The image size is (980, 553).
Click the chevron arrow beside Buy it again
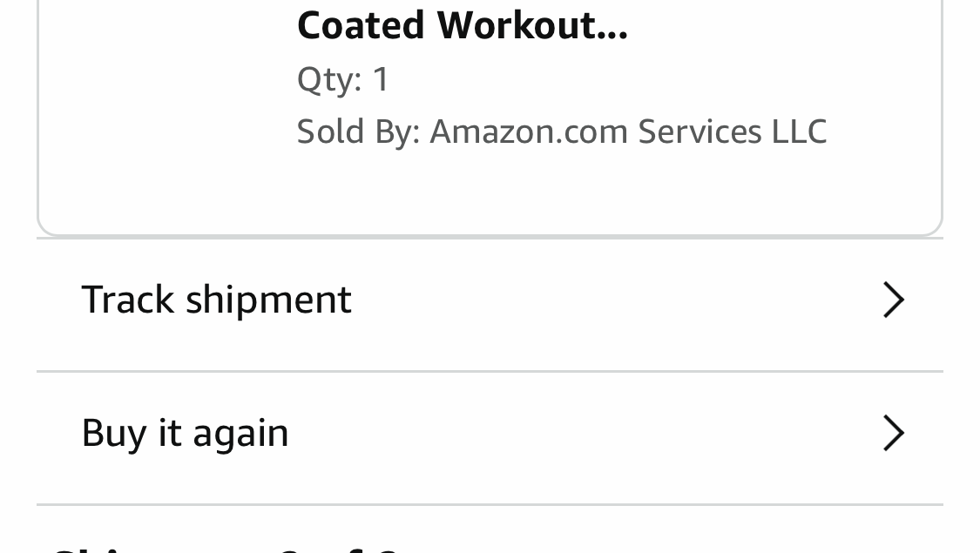pyautogui.click(x=893, y=433)
